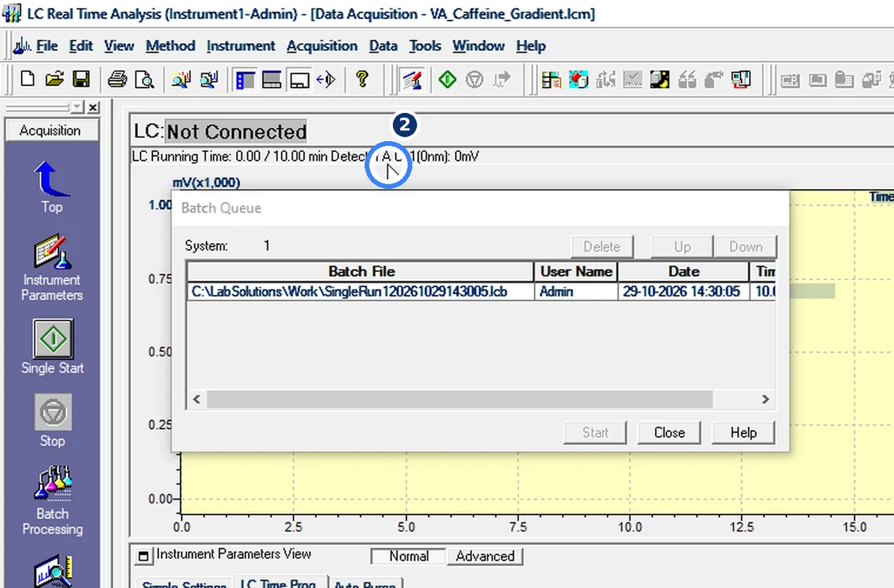Click Start button in Batch Queue

595,433
